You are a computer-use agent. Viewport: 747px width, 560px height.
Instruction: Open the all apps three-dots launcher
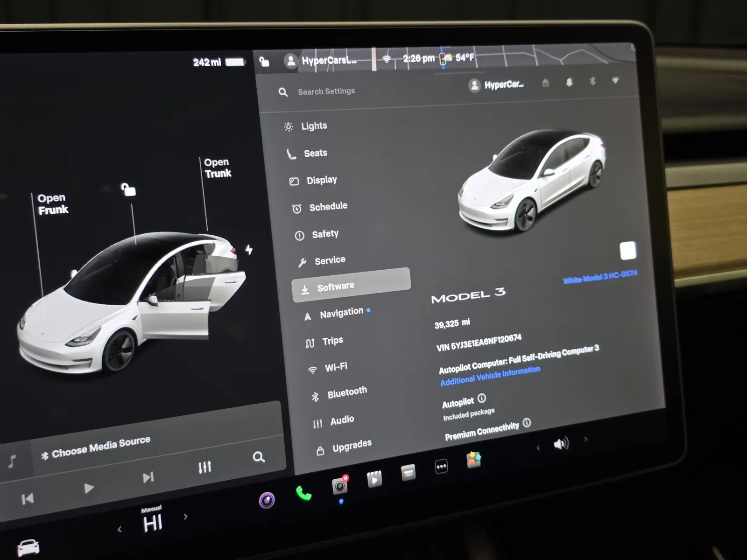441,466
